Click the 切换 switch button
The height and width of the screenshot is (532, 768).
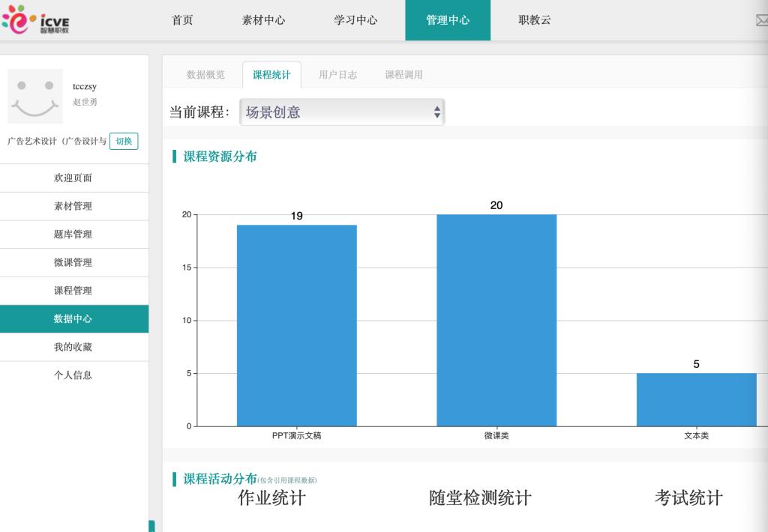tap(124, 141)
